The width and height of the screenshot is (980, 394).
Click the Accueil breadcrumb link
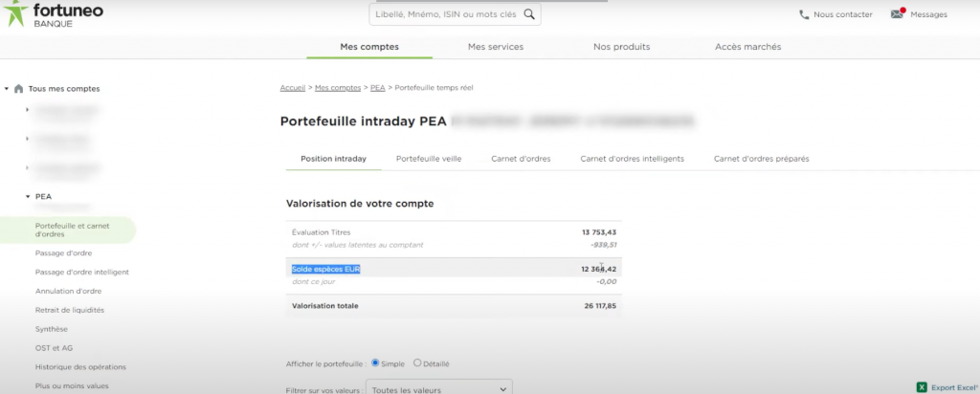[x=293, y=88]
